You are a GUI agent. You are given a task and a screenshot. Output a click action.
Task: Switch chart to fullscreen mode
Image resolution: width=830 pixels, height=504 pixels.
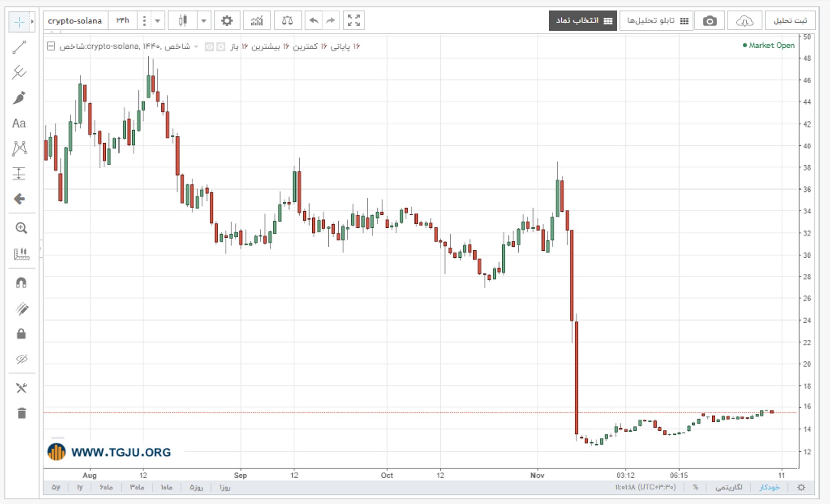tap(354, 21)
